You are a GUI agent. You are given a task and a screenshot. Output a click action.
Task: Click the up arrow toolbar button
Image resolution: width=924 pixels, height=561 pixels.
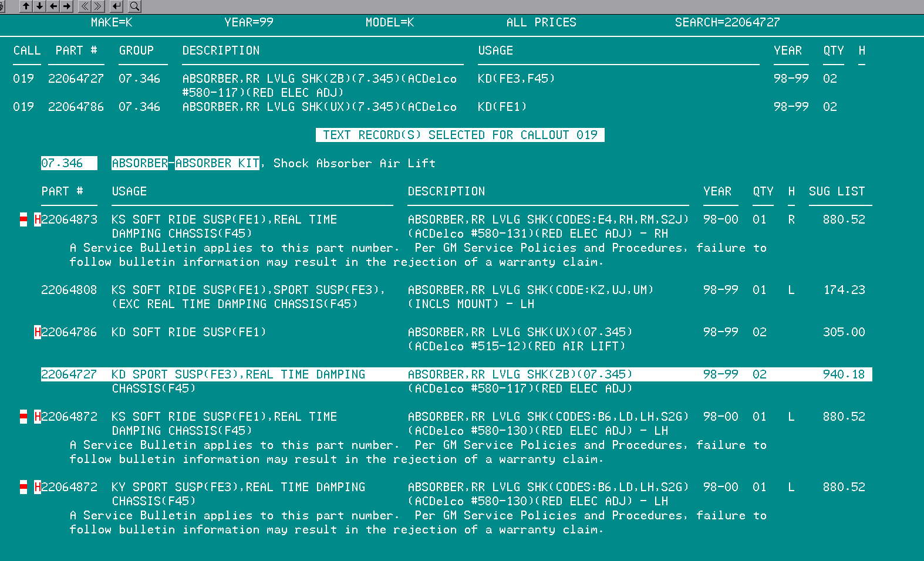click(x=26, y=6)
